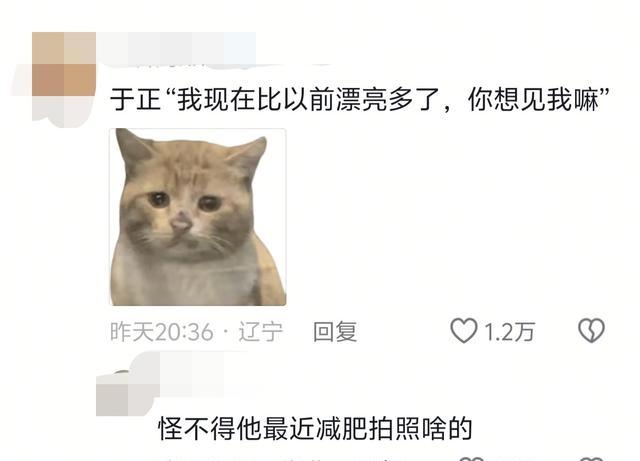Tap the 1.2万 like count

coord(509,332)
